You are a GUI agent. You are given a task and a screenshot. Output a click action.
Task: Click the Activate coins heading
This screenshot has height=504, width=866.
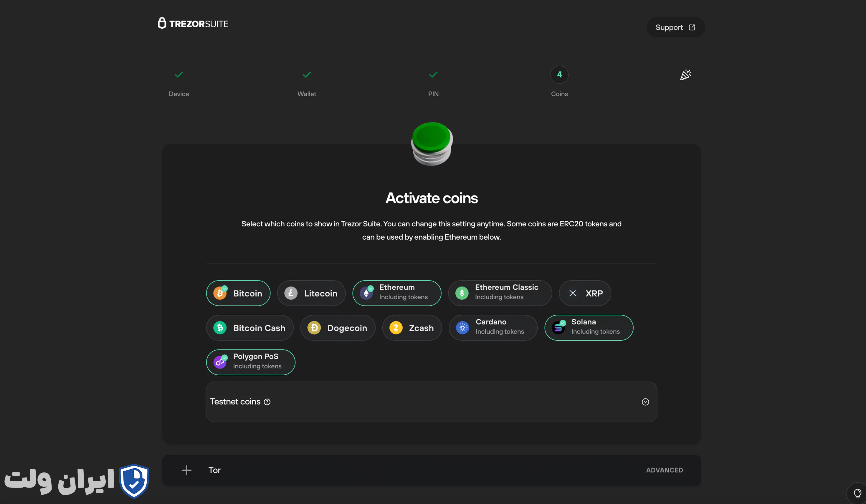pyautogui.click(x=432, y=198)
